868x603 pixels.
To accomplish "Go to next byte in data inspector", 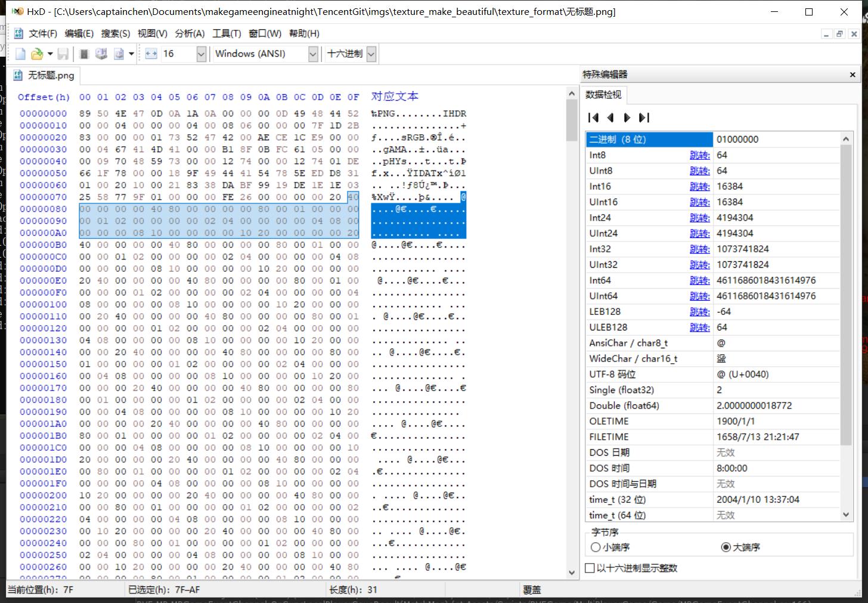I will [627, 117].
